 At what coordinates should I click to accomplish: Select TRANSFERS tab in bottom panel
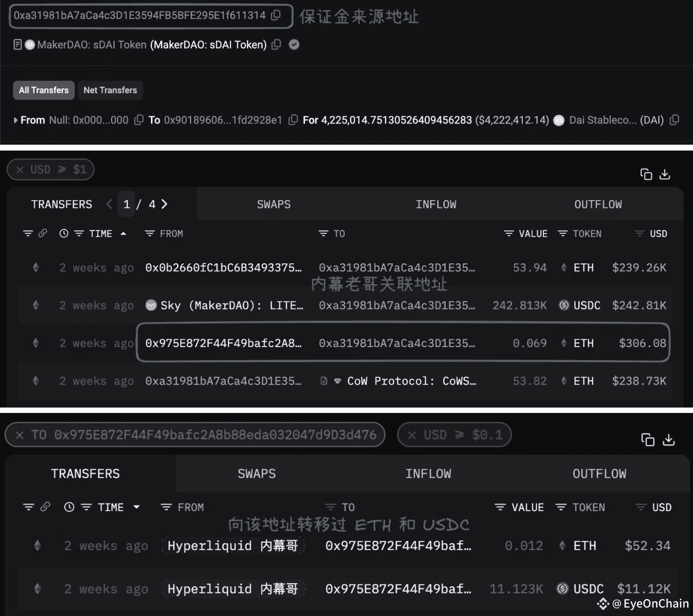tap(85, 474)
